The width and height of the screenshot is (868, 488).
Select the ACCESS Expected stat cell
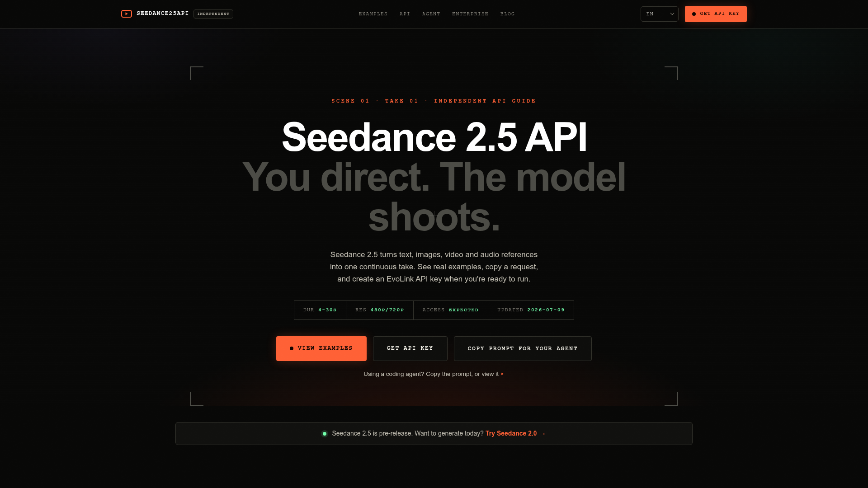(451, 310)
